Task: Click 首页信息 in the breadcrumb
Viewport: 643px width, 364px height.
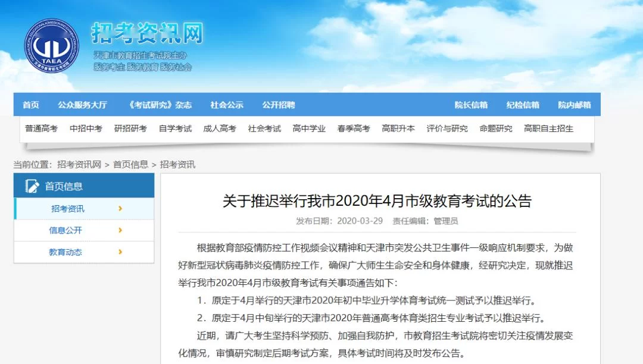Action: (x=130, y=164)
